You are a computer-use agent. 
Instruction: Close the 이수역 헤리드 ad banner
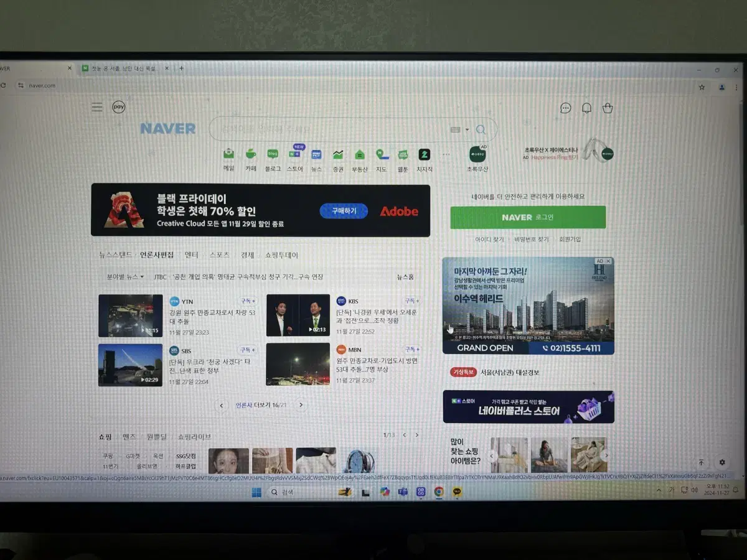[x=608, y=261]
